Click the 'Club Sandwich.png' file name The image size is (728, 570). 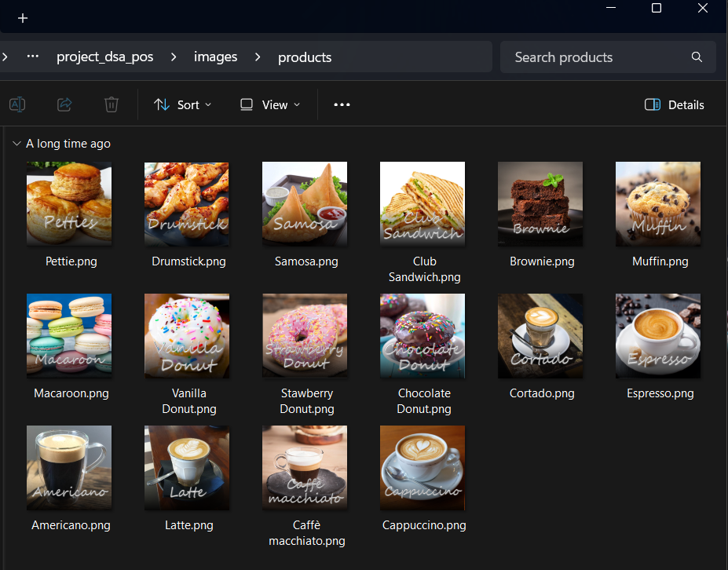[x=424, y=269]
